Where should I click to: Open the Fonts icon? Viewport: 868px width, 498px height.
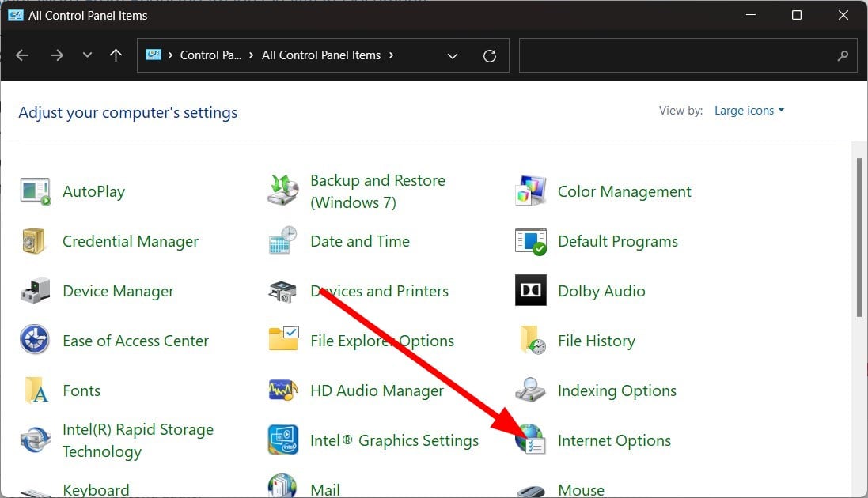click(36, 390)
